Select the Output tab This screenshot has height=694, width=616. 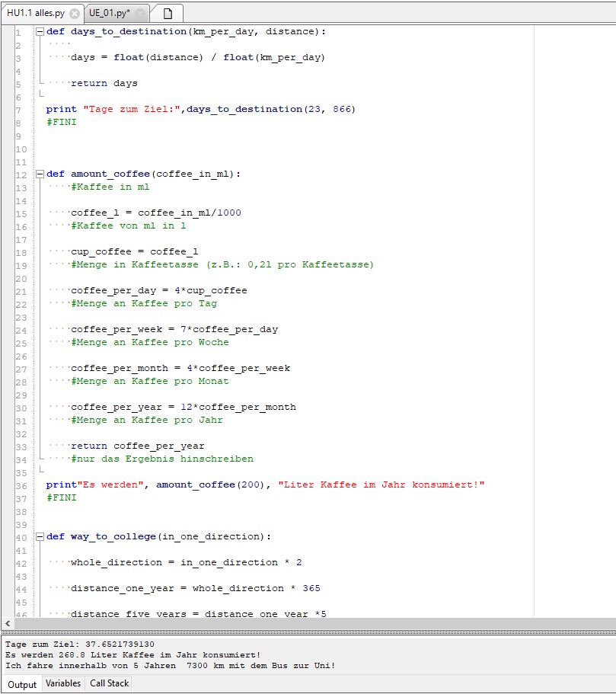click(21, 683)
